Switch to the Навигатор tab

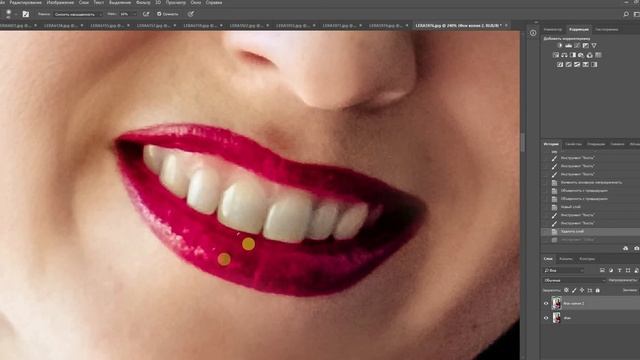(x=553, y=29)
